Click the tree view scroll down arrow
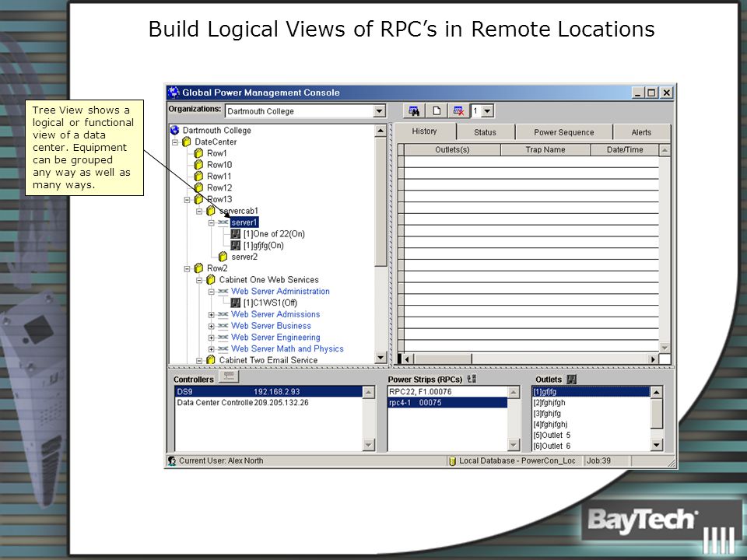The image size is (747, 560). tap(381, 358)
